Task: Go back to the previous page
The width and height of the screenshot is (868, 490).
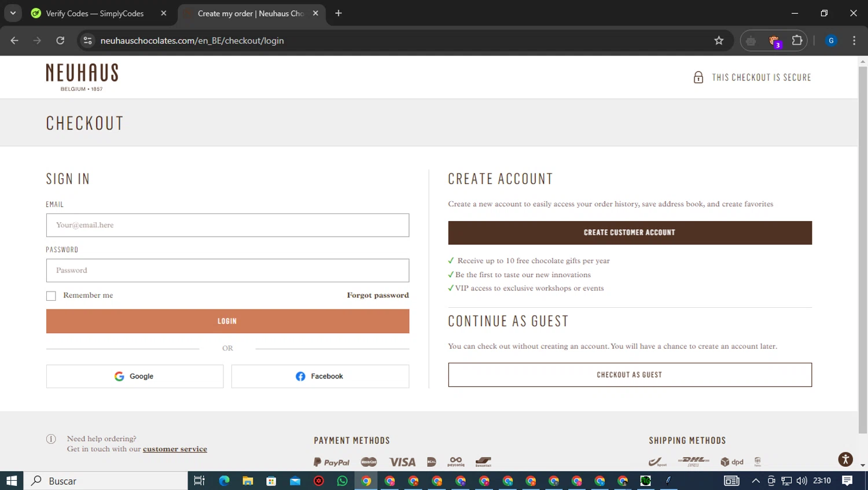Action: 14,40
